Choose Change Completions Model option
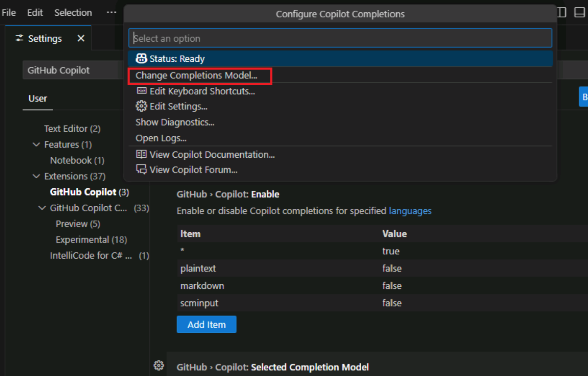The height and width of the screenshot is (376, 588). 340,75
